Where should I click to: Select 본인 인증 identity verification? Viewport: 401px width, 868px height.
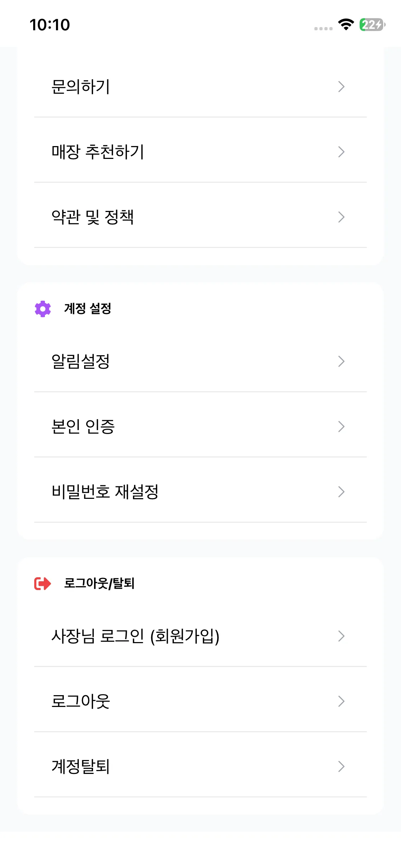83,427
